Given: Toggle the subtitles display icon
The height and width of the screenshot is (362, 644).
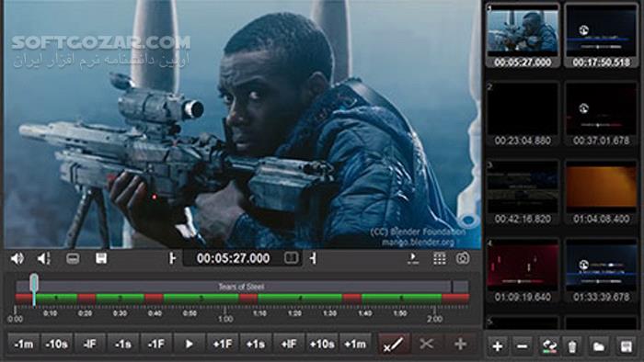Looking at the screenshot, I should [73, 259].
